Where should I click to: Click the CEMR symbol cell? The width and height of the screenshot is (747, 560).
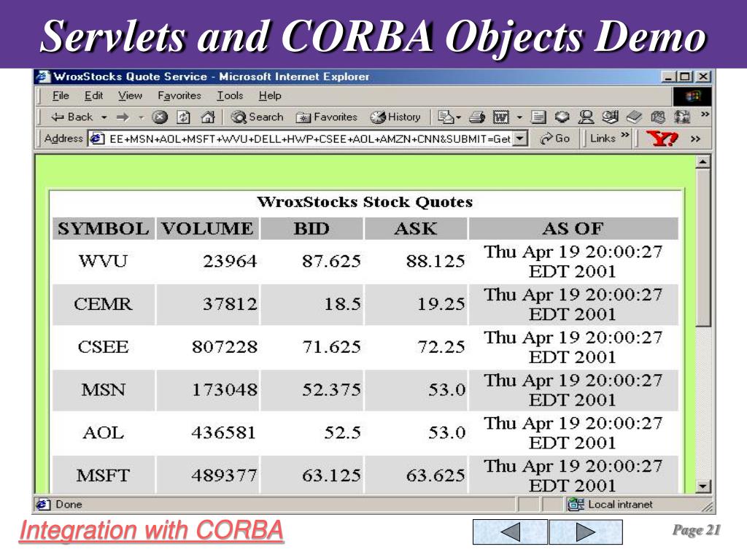104,304
